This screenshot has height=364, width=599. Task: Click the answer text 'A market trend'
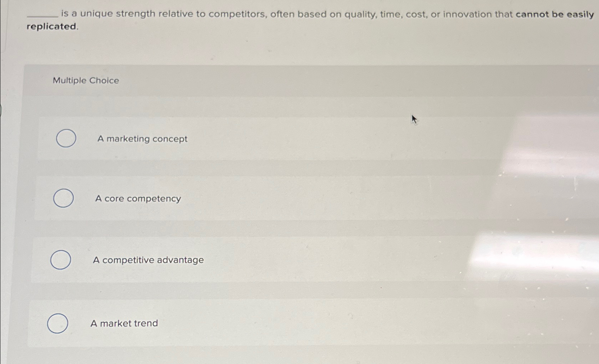click(124, 323)
